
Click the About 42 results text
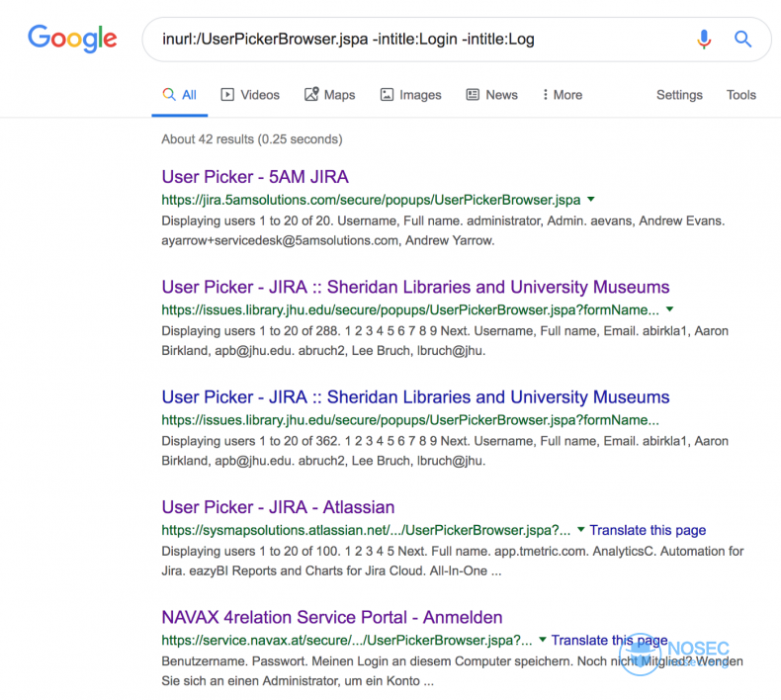click(x=251, y=139)
